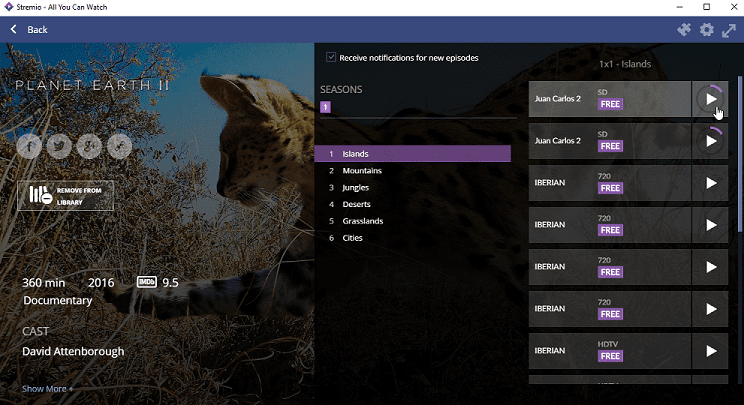Pick episode 5 Grasslands
The image size is (744, 405).
pyautogui.click(x=412, y=221)
